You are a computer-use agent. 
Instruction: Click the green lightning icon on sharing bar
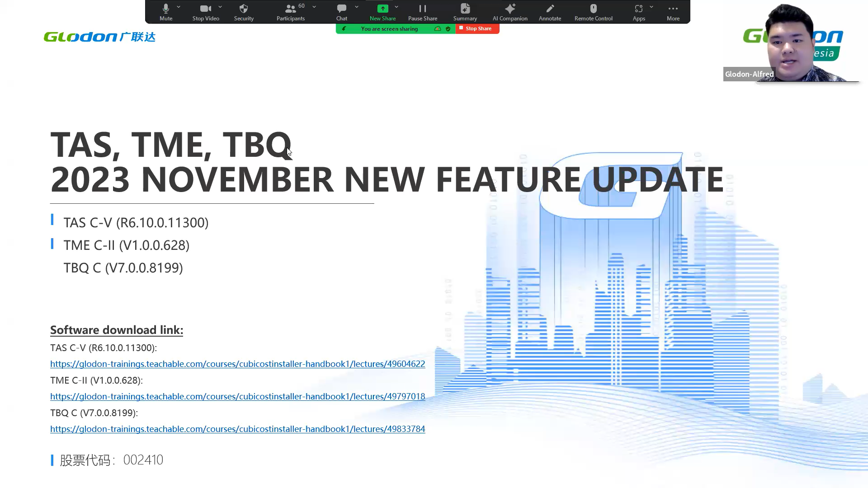[x=344, y=28]
